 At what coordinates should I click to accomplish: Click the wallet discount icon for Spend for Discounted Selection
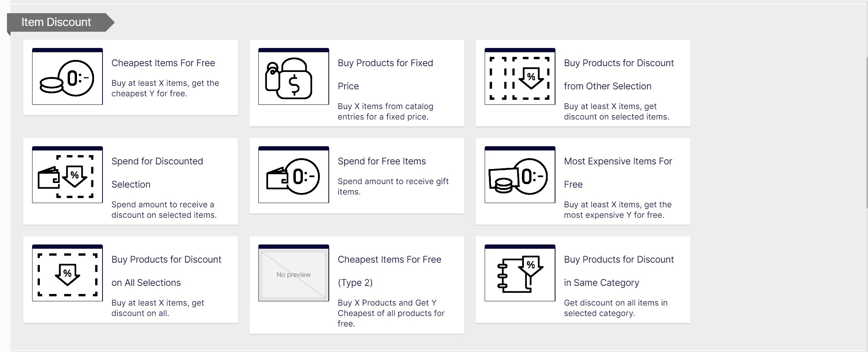click(67, 175)
